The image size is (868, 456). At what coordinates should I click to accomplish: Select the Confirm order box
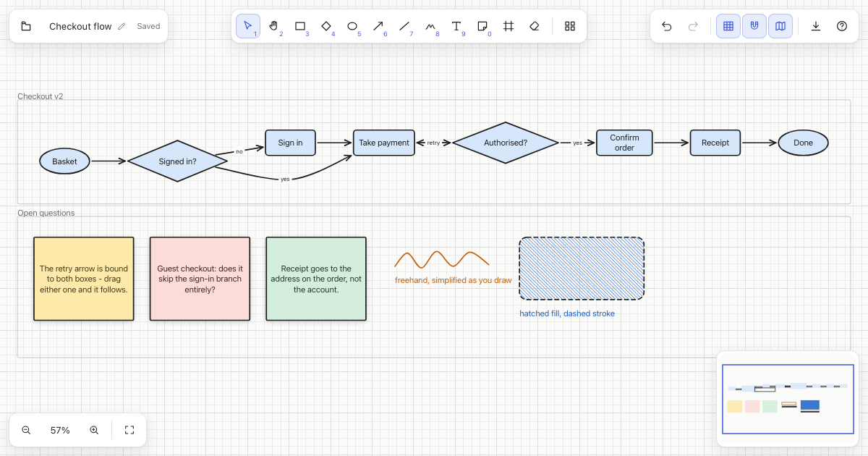pos(624,143)
